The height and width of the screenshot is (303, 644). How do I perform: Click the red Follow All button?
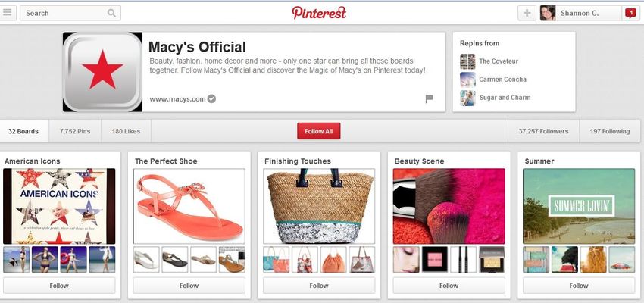coord(319,131)
